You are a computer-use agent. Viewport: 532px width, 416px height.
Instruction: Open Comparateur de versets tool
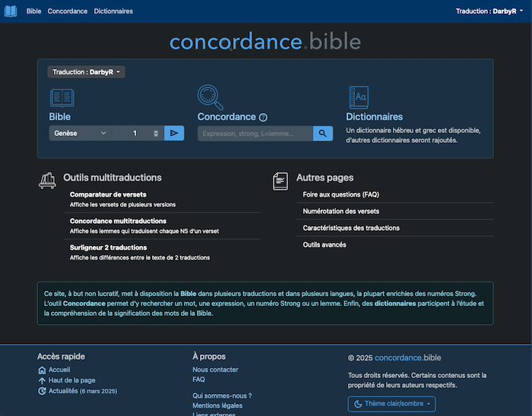[x=108, y=194]
